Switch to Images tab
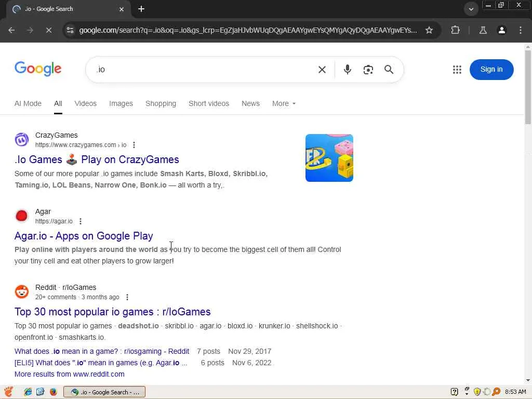 (121, 103)
